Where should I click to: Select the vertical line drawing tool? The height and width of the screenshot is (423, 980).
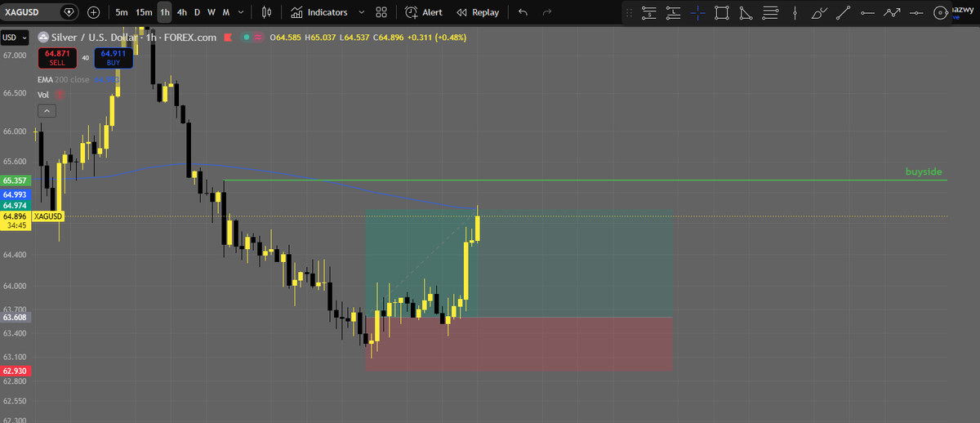pyautogui.click(x=795, y=12)
